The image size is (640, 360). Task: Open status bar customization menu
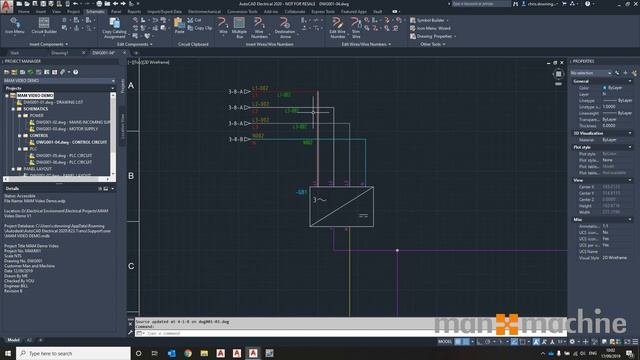[635, 342]
